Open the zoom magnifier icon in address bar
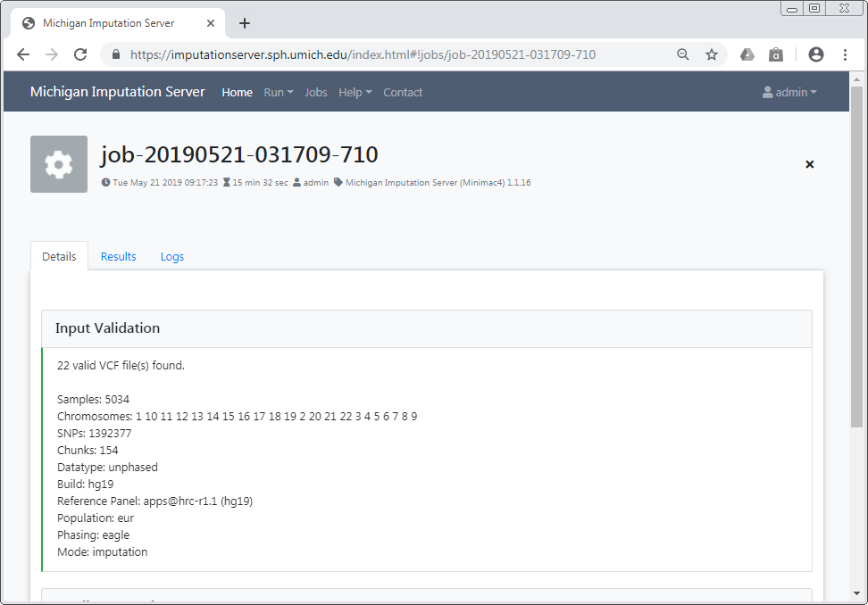 pyautogui.click(x=683, y=54)
